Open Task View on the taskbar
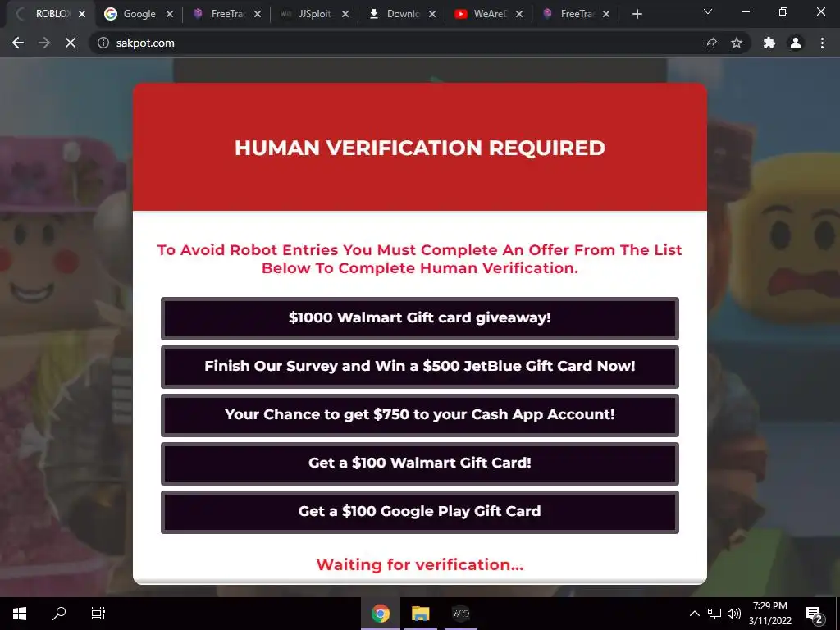The width and height of the screenshot is (840, 630). point(98,614)
